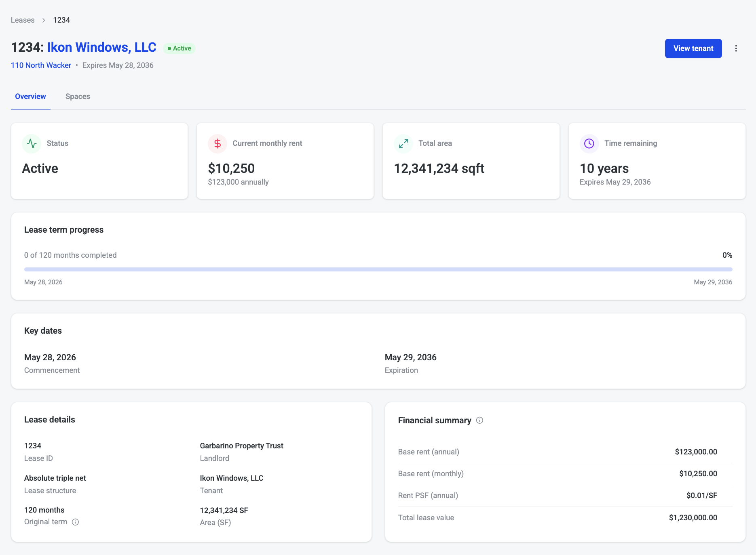
Task: Select the Overview tab
Action: [x=30, y=97]
